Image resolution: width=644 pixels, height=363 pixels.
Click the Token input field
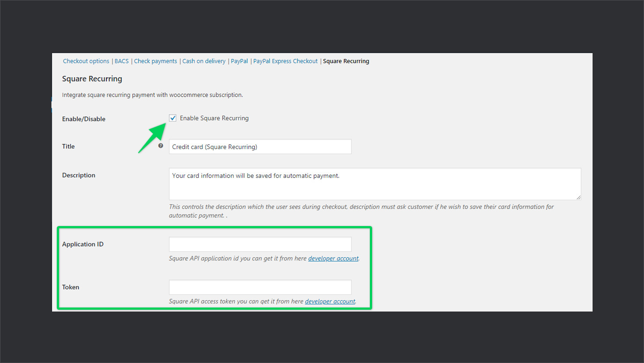(260, 287)
